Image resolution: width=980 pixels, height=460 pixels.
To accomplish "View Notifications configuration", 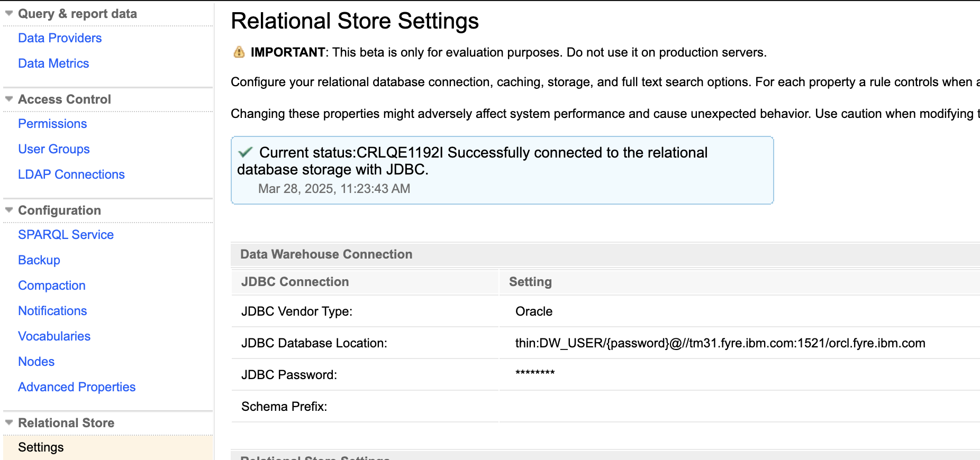I will point(52,311).
